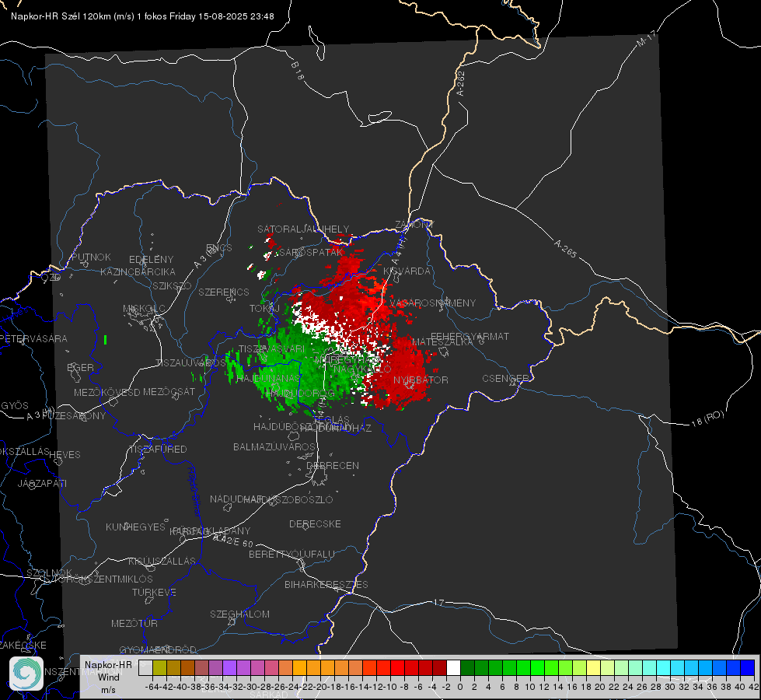This screenshot has height=700, width=761.
Task: Click the SZEGHALOM town label
Action: pos(239,614)
